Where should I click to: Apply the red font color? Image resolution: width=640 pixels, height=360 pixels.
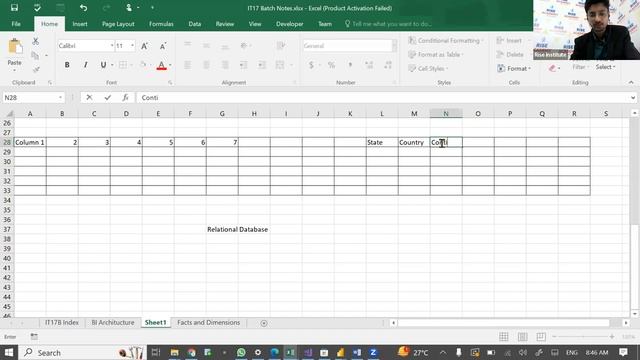tap(161, 65)
